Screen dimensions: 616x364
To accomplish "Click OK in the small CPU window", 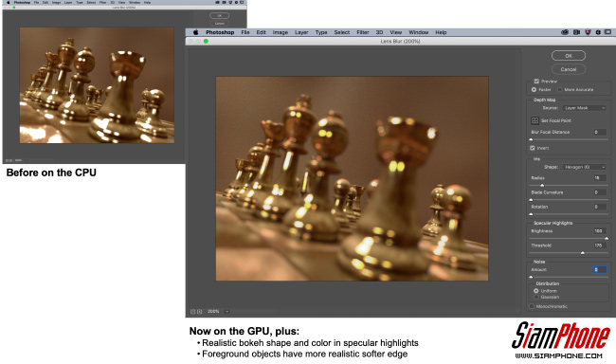I will (219, 16).
